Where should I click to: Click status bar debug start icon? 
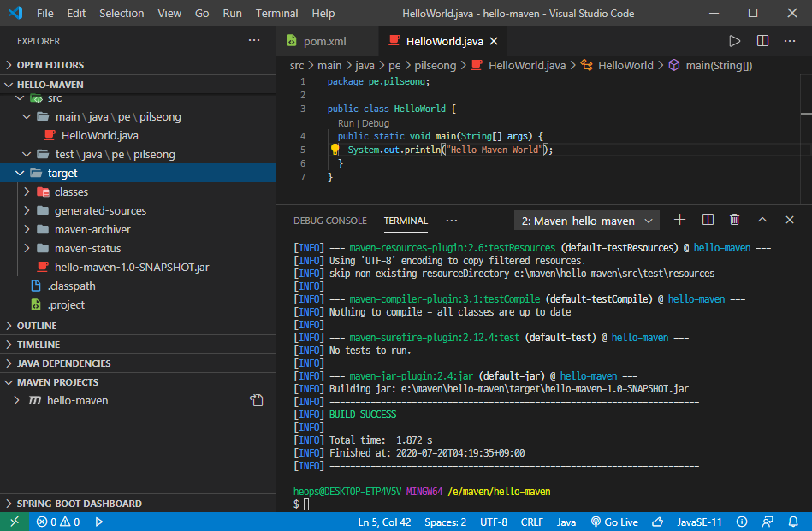pos(99,522)
